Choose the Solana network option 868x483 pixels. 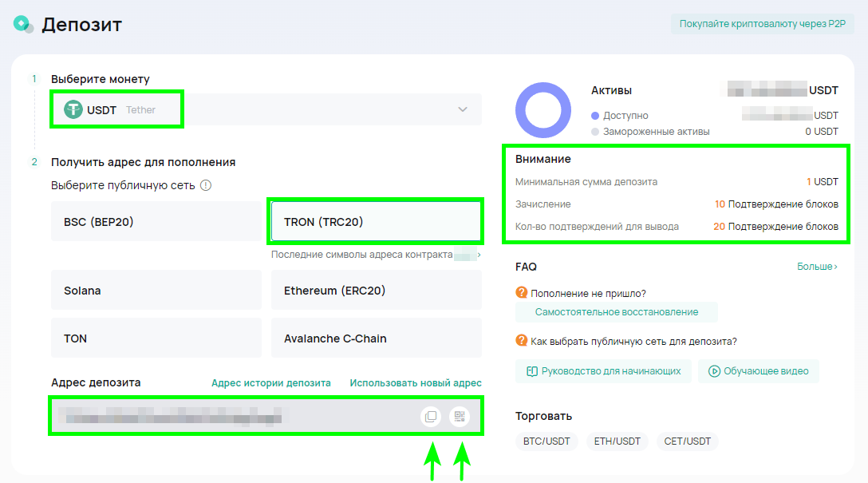(x=156, y=291)
